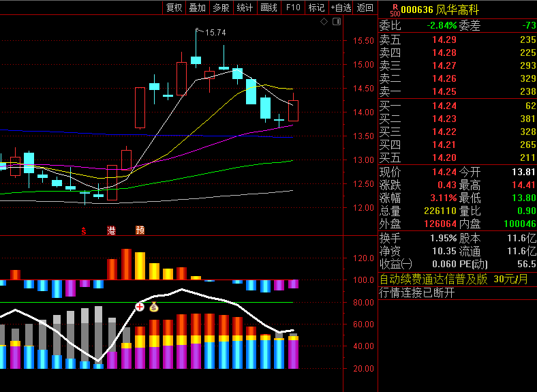Image resolution: width=537 pixels, height=392 pixels.
Task: Click the diamond icon above the chart
Action: [324, 22]
